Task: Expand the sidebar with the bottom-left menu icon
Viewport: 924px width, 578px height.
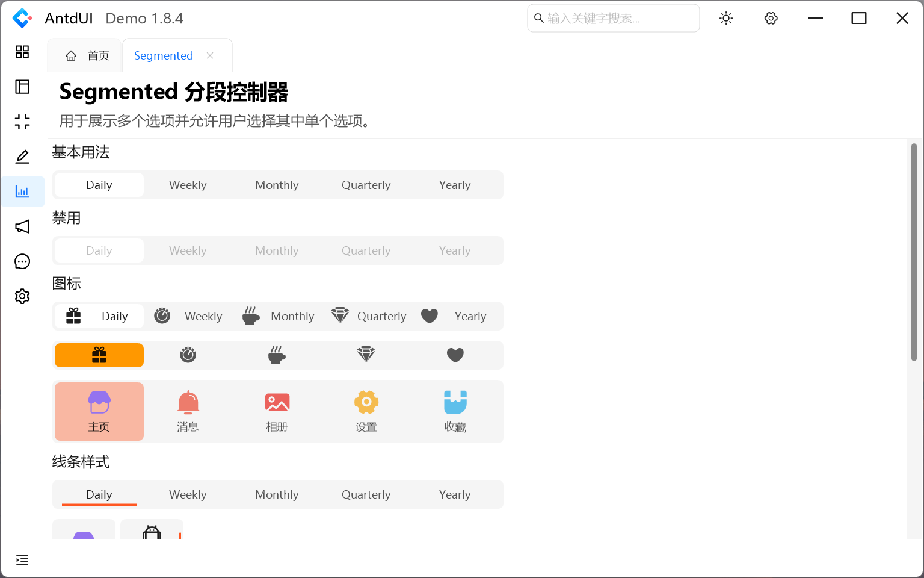Action: pos(22,561)
